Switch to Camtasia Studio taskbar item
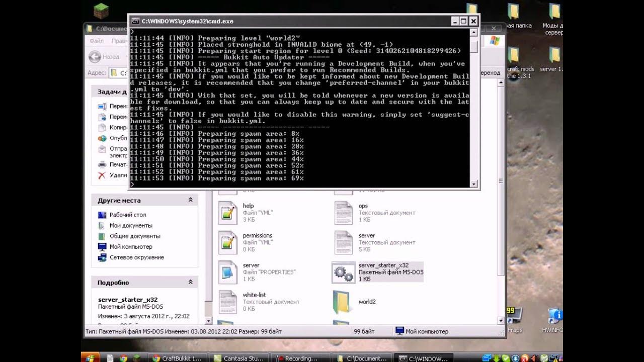The height and width of the screenshot is (362, 644). tap(238, 358)
